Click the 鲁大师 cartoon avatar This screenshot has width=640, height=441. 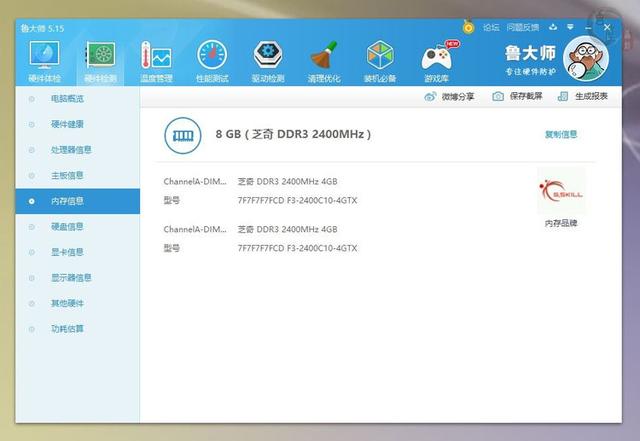click(x=586, y=59)
